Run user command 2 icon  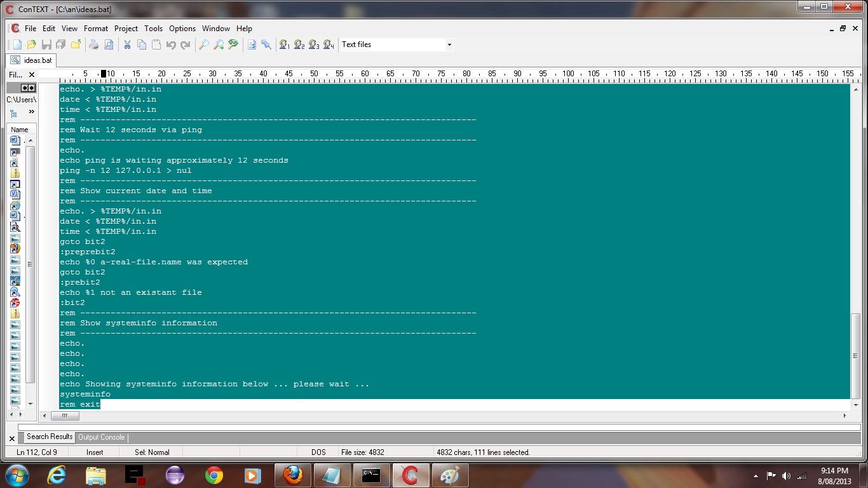coord(299,44)
